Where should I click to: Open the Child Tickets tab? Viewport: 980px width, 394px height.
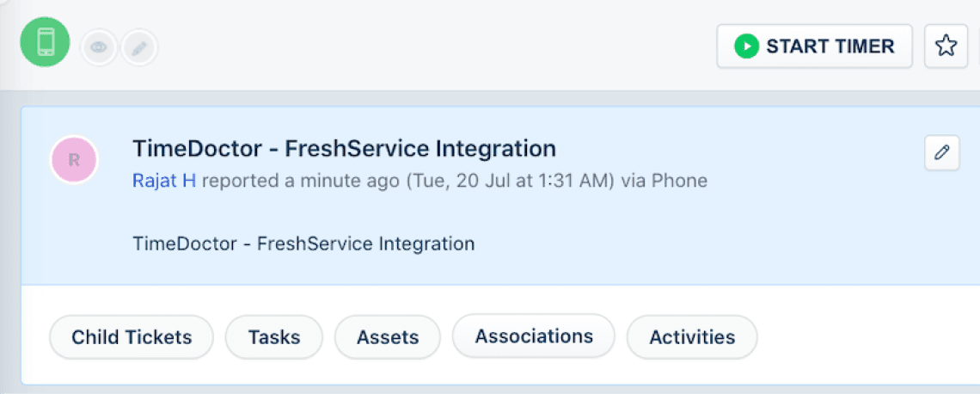132,337
